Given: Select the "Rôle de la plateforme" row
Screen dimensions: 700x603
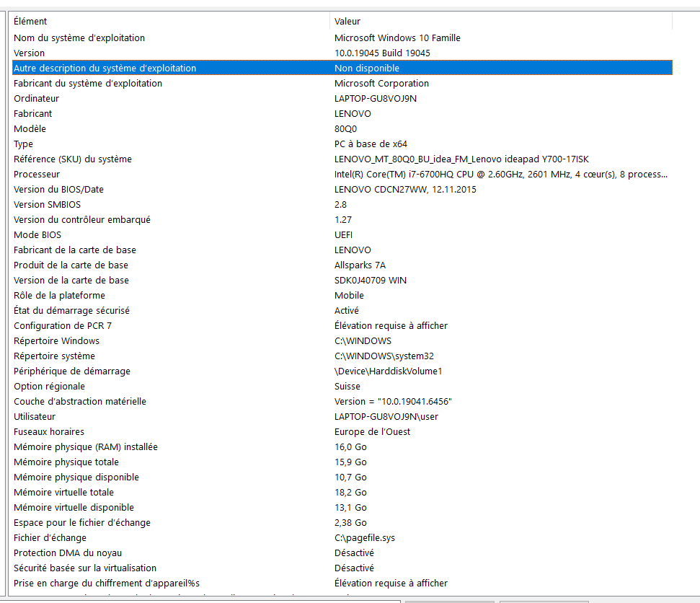Looking at the screenshot, I should pyautogui.click(x=342, y=296).
